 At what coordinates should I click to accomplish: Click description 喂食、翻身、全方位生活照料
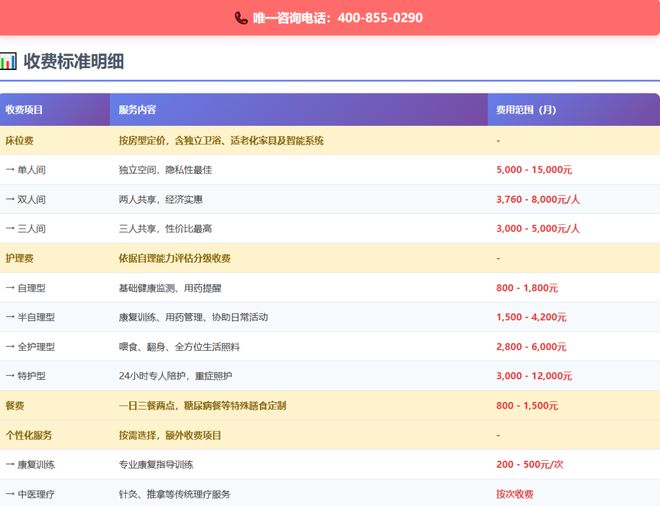pyautogui.click(x=179, y=347)
